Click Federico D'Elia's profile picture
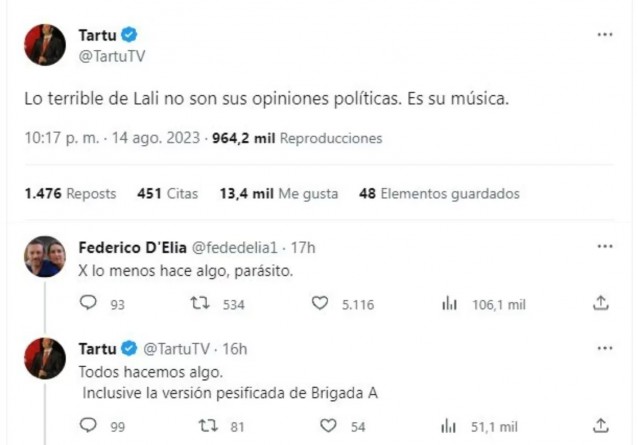 click(45, 258)
